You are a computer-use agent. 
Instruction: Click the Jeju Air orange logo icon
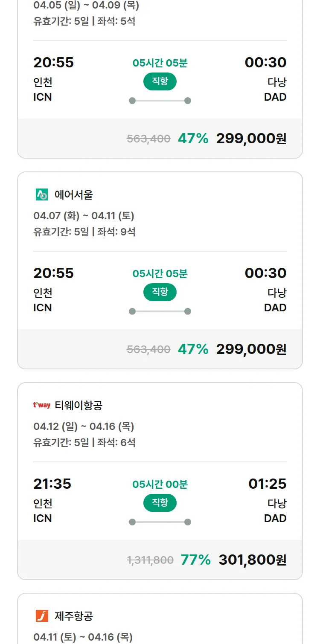[x=42, y=616]
